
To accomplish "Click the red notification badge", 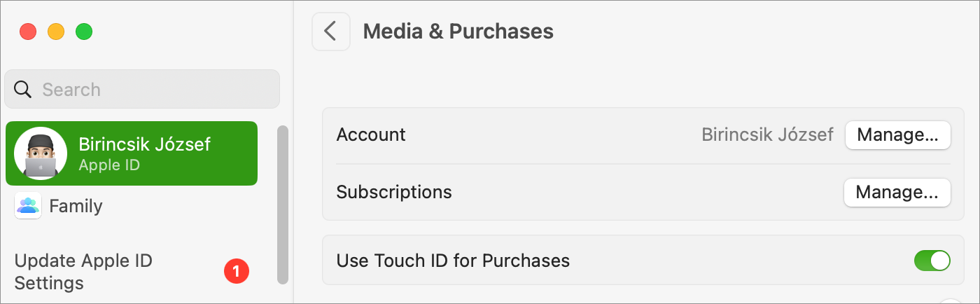I will (236, 271).
